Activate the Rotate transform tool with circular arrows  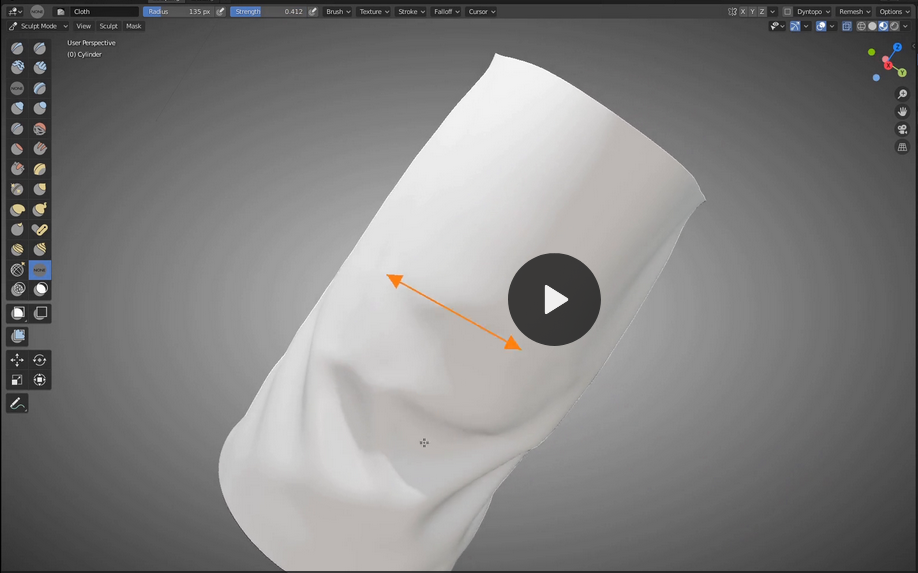[40, 360]
